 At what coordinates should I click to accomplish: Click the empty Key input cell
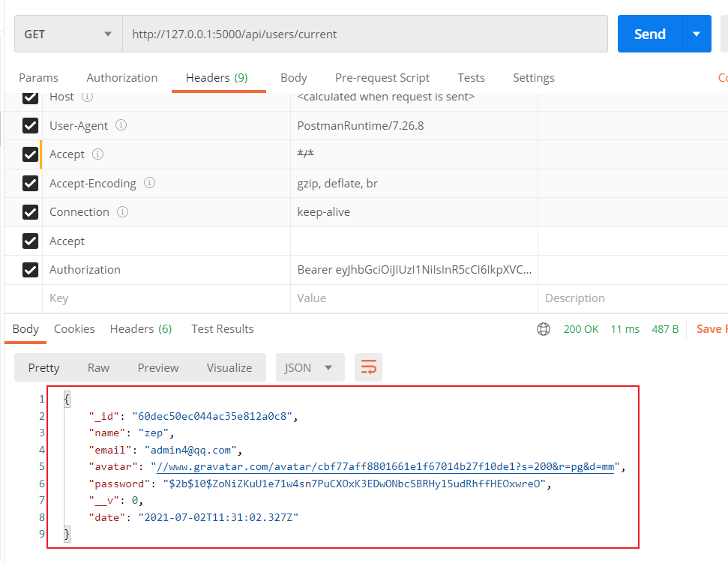pos(166,298)
